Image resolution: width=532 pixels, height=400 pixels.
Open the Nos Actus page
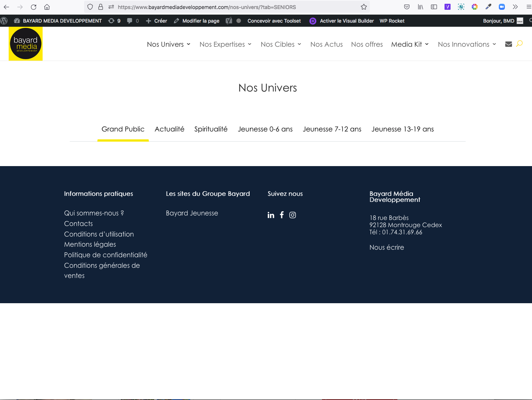[x=327, y=44]
